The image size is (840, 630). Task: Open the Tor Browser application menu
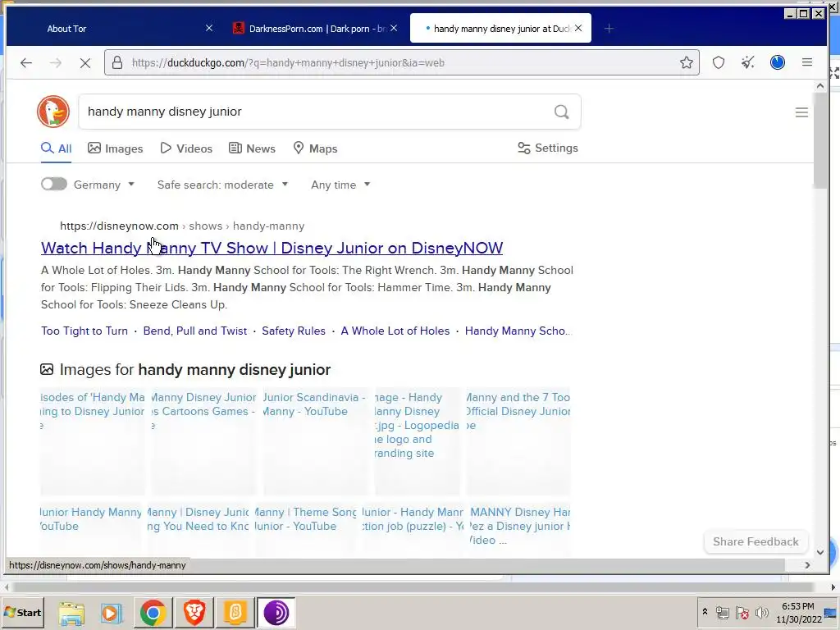[x=807, y=62]
